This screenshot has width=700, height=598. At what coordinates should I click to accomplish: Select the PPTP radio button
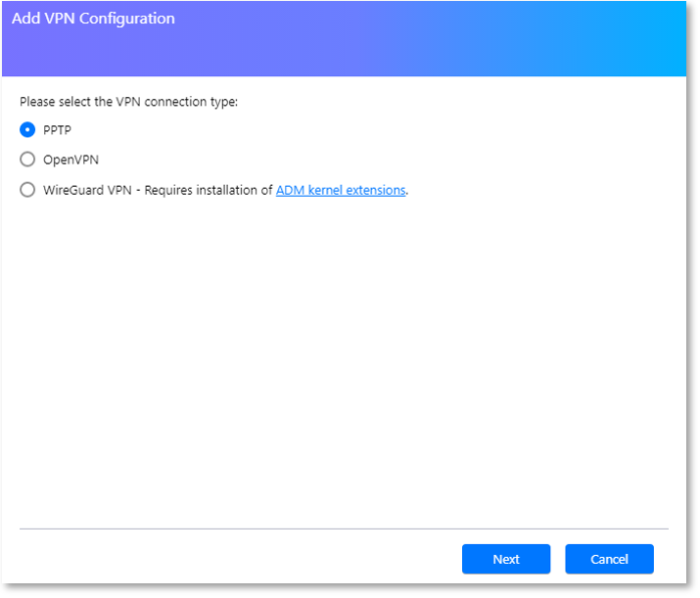tap(27, 130)
